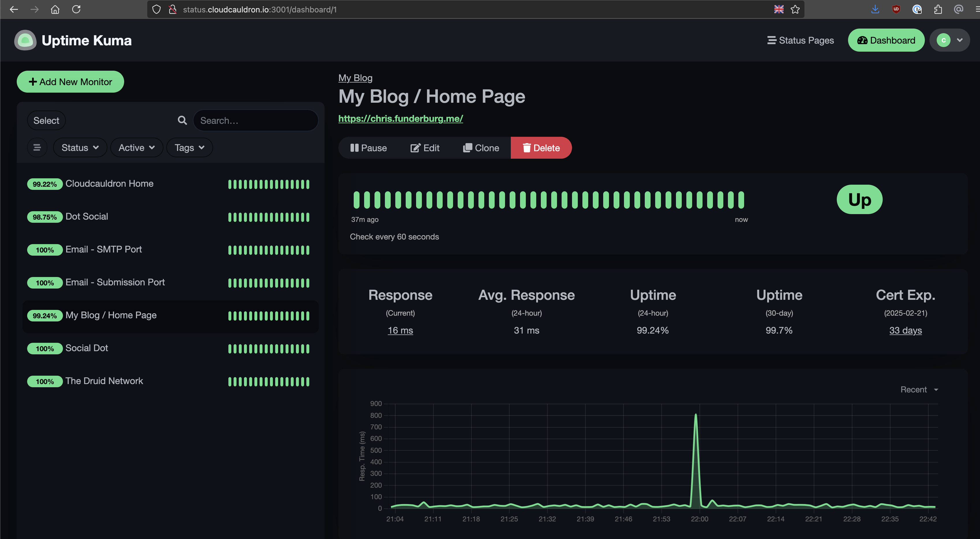Click the 99.22% badge for Cloudcauldron Home
This screenshot has width=980, height=539.
click(44, 184)
